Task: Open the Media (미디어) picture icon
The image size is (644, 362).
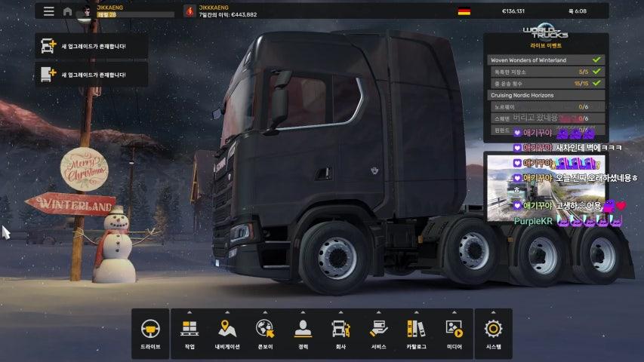Action: point(454,330)
